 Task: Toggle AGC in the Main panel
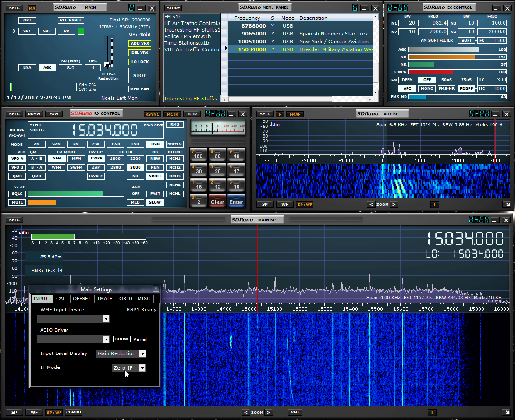47,67
